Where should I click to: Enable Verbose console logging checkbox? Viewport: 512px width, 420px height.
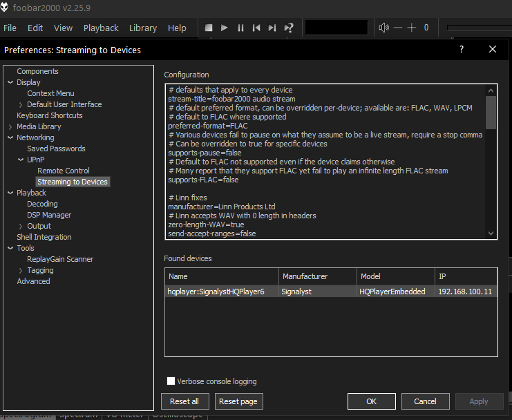[x=171, y=381]
